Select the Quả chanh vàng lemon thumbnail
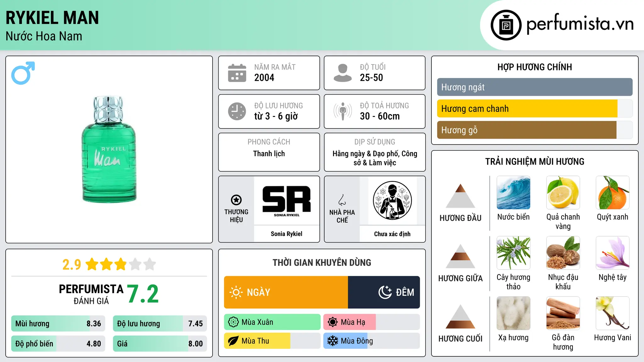Screen dimensions: 644x362 [x=563, y=193]
